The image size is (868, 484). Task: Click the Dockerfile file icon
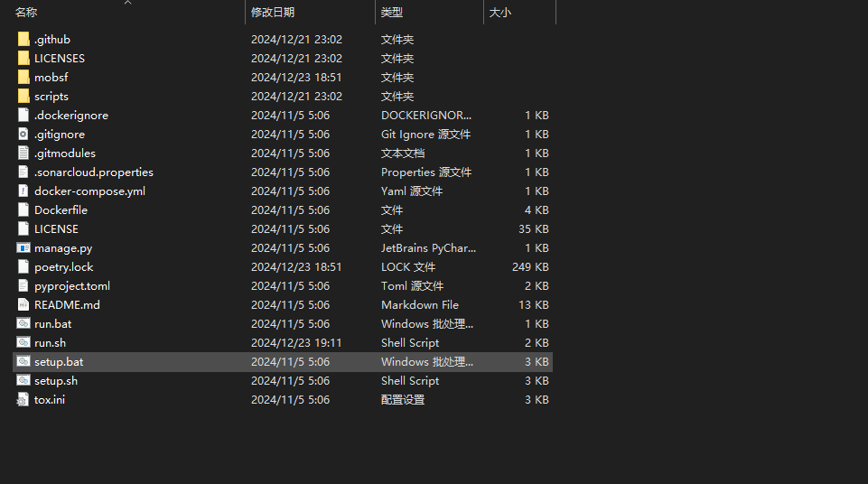click(23, 209)
